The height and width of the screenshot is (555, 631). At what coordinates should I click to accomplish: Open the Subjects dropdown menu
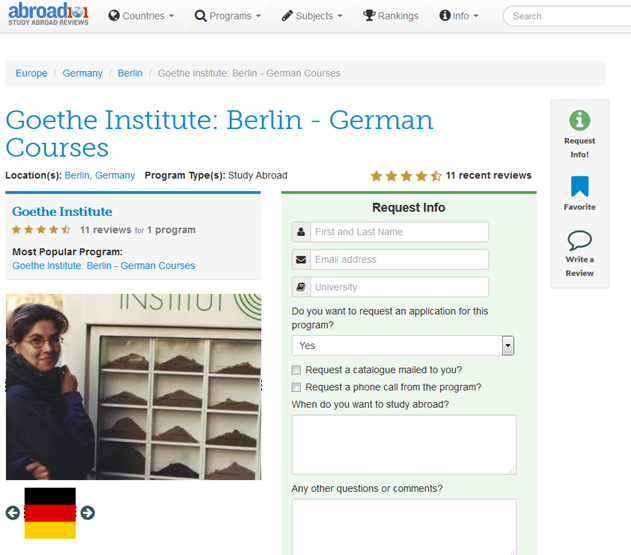pos(312,16)
